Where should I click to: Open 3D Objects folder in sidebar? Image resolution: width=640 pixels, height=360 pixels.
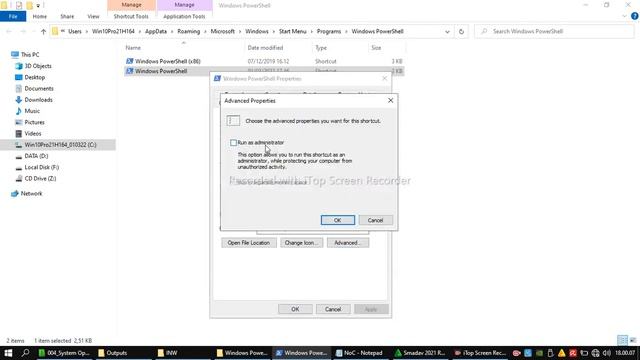(38, 66)
